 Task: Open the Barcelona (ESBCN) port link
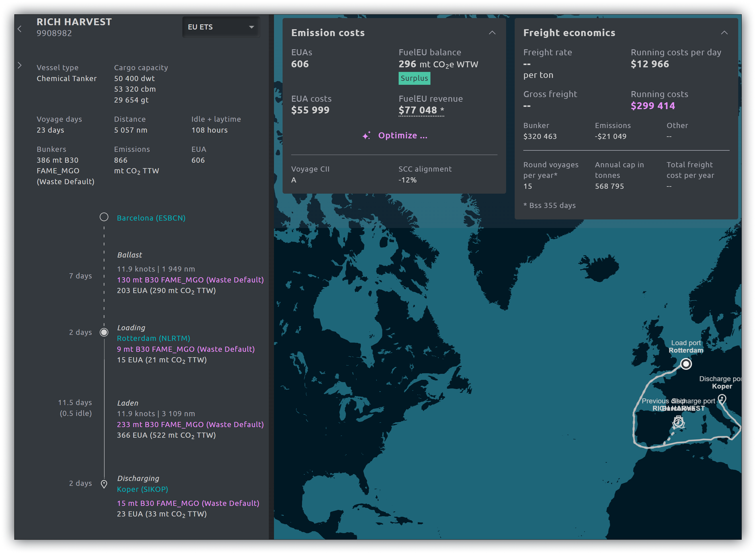pos(151,218)
